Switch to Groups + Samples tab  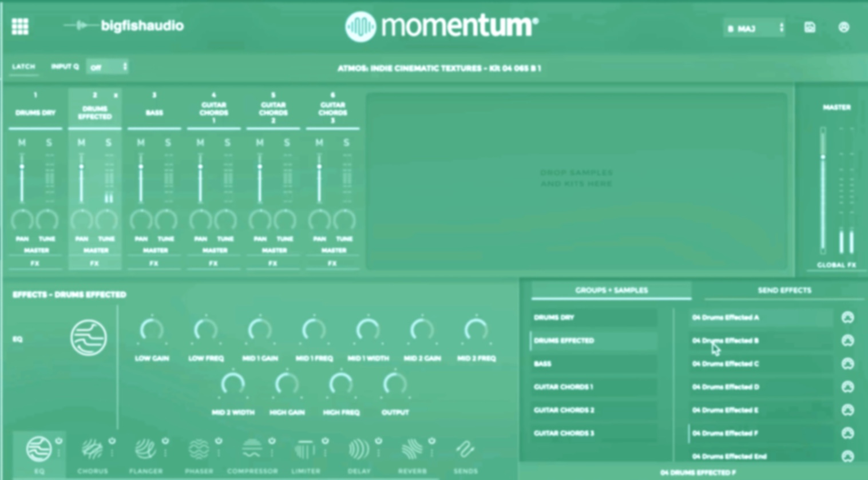click(x=611, y=290)
